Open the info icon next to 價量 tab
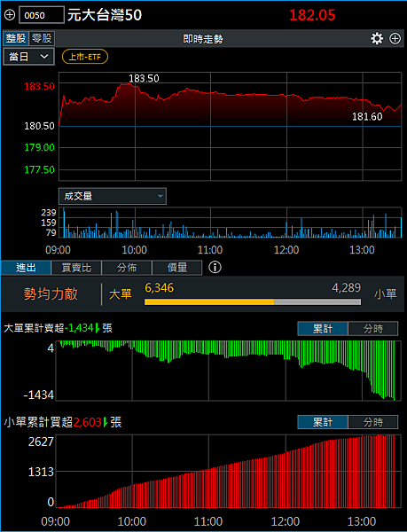 215,268
